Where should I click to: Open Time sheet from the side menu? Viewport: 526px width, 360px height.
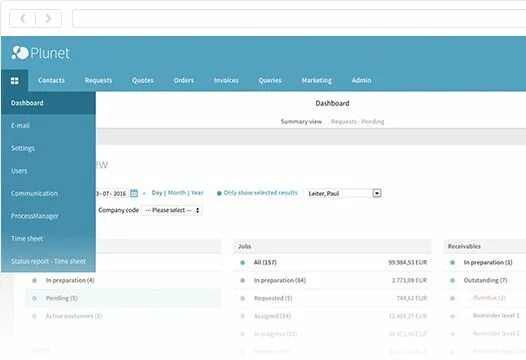[48, 239]
